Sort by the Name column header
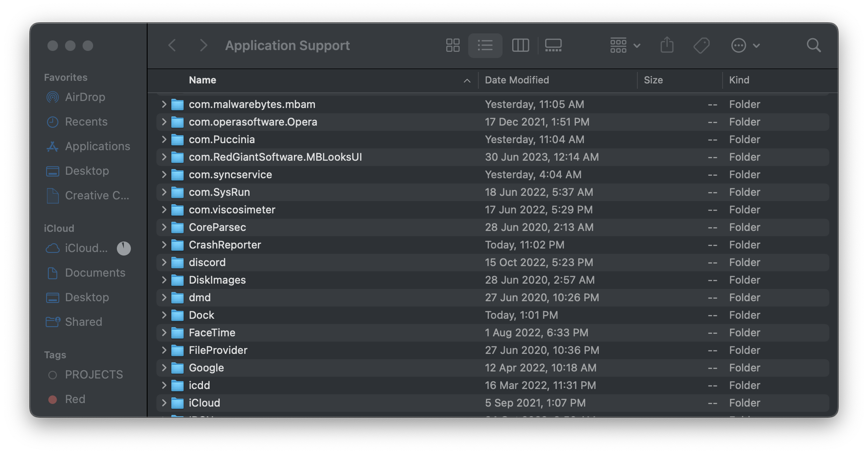 coord(203,80)
